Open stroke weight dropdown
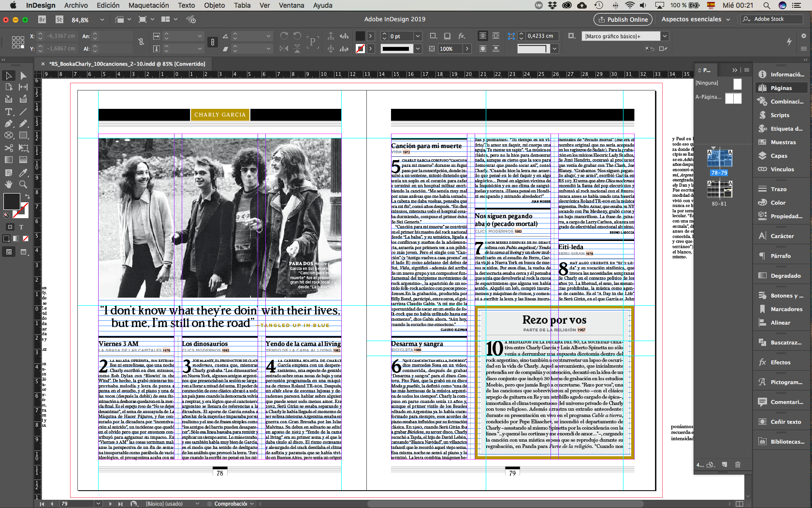 (x=418, y=36)
